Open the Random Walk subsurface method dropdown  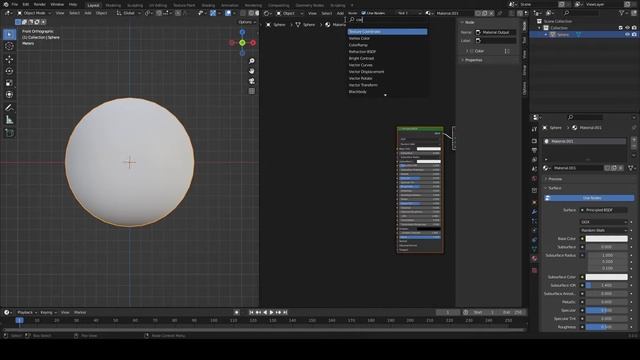(604, 230)
